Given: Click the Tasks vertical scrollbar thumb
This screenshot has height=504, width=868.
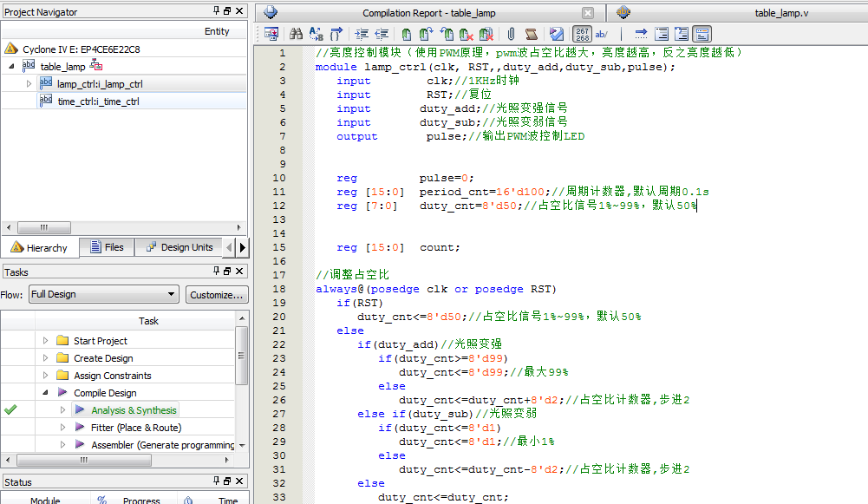Looking at the screenshot, I should pyautogui.click(x=241, y=355).
